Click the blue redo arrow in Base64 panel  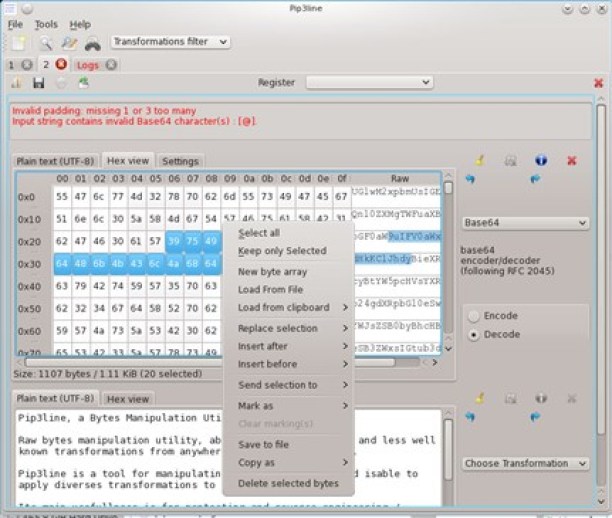(x=534, y=180)
